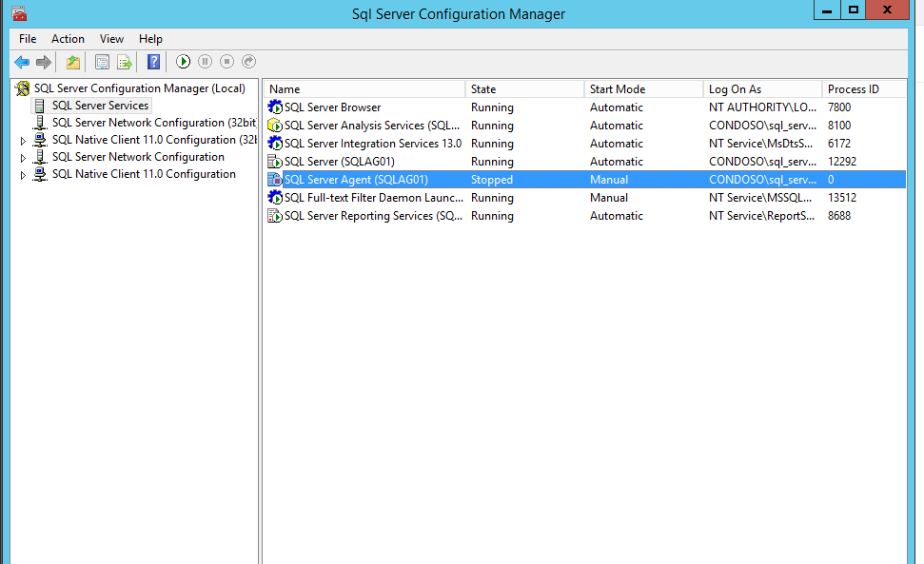Click the application icon in the title bar

coord(19,13)
